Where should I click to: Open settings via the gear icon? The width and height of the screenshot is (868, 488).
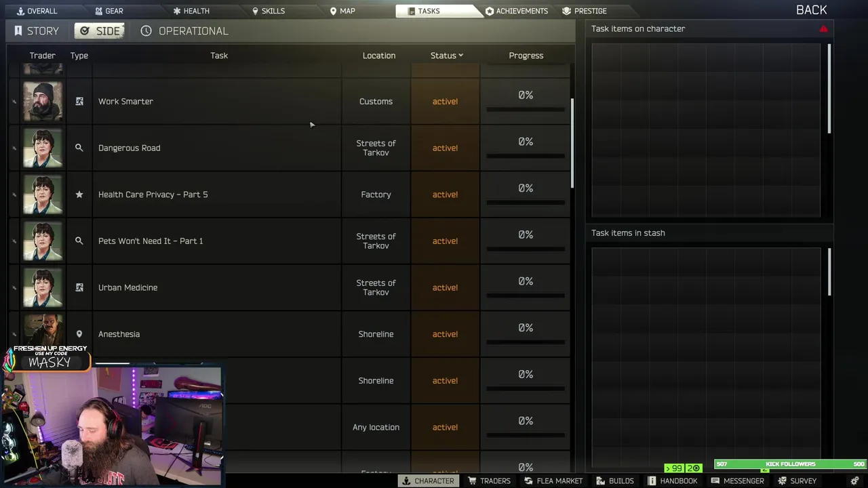pos(854,481)
